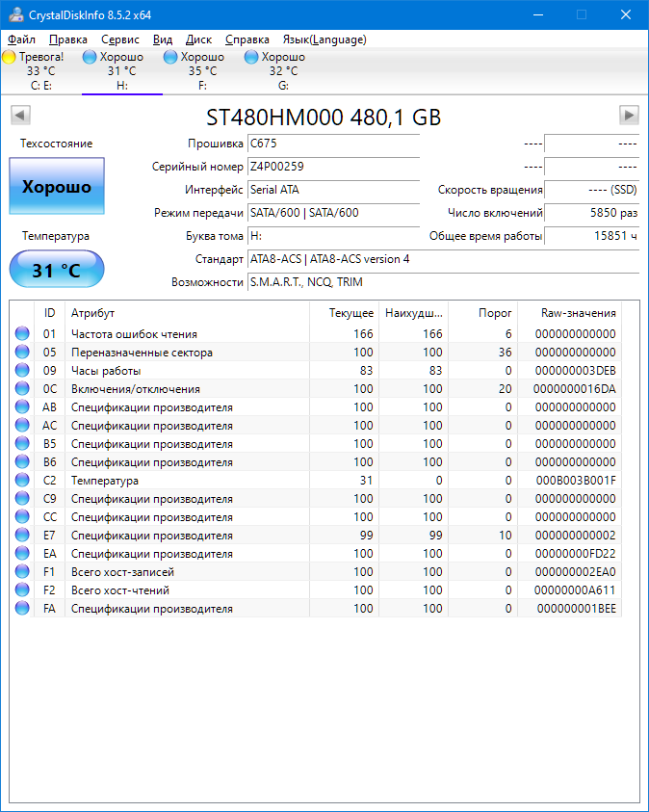Click blue status orb for disk H:
Viewport: 649px width, 812px height.
pos(90,57)
